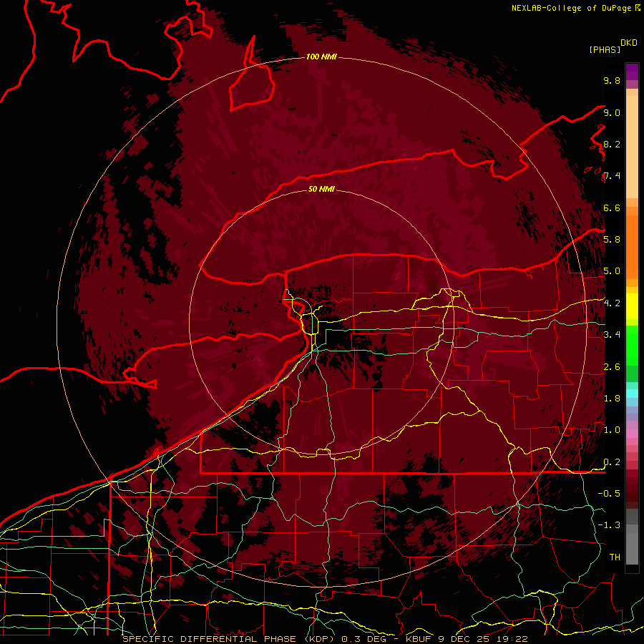
Task: Click the 100 NMI range ring label
Action: pyautogui.click(x=321, y=57)
